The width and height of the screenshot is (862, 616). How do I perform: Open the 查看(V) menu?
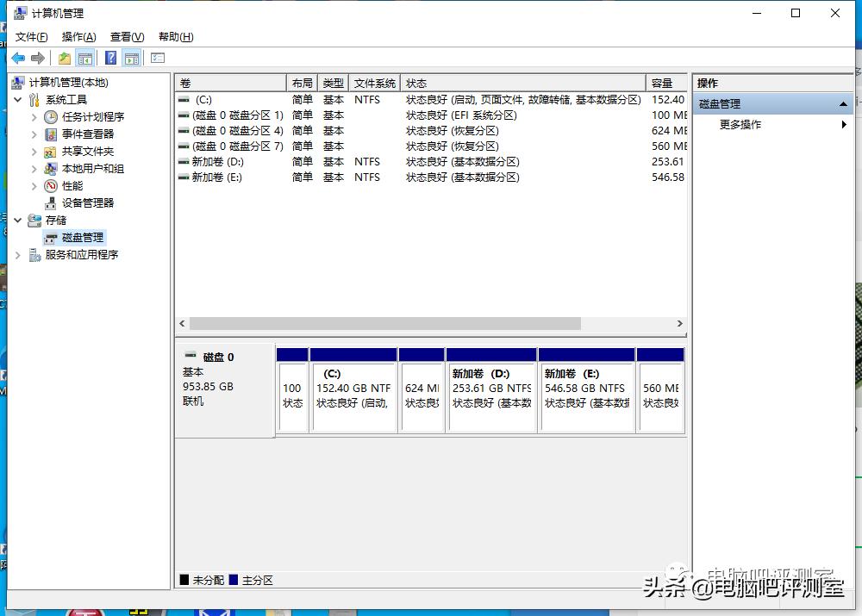[127, 37]
